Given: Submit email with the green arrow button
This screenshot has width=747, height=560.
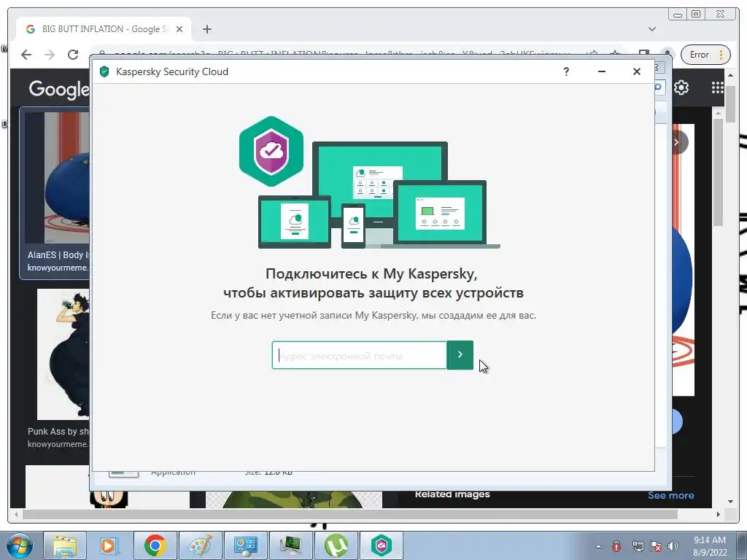Looking at the screenshot, I should tap(460, 355).
